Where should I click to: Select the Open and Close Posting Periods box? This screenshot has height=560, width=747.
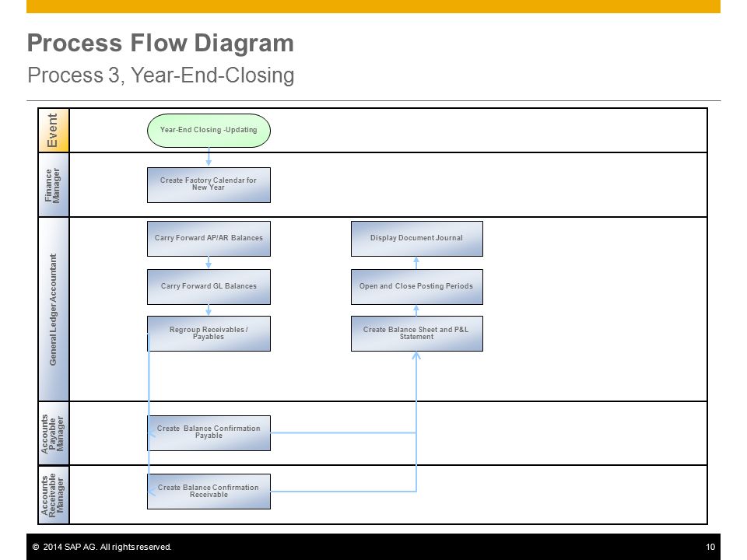coord(417,287)
